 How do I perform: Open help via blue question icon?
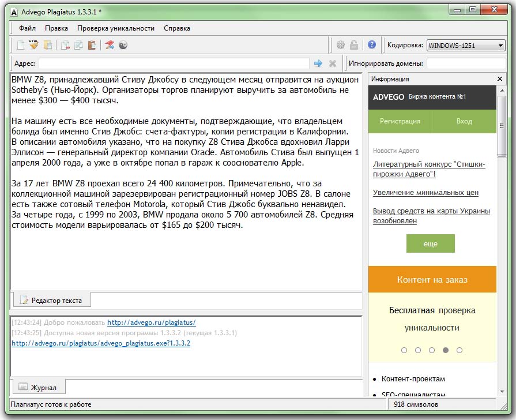click(x=372, y=44)
